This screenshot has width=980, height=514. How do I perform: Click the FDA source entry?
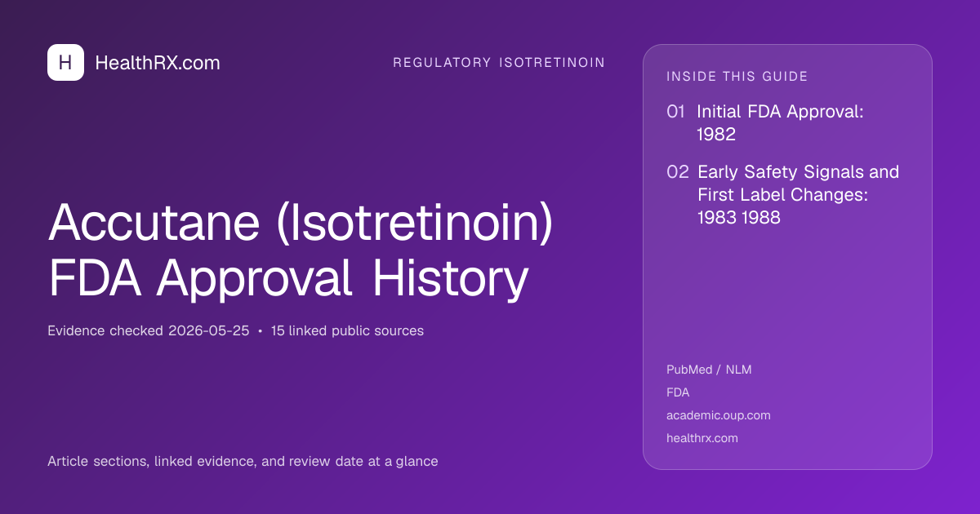point(678,392)
